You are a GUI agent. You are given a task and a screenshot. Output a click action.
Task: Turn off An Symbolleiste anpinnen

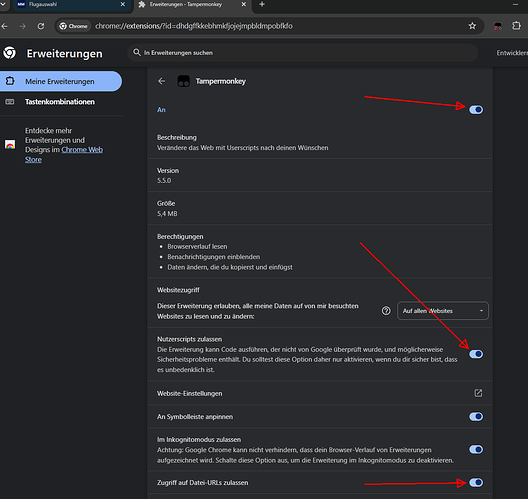pyautogui.click(x=476, y=417)
